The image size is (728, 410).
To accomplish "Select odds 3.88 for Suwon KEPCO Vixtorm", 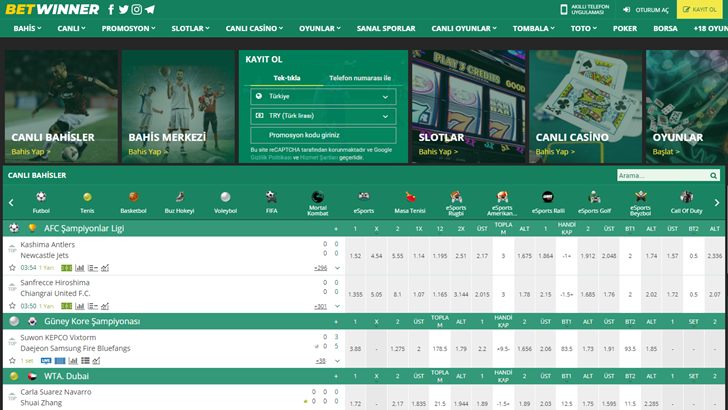I will [x=355, y=349].
